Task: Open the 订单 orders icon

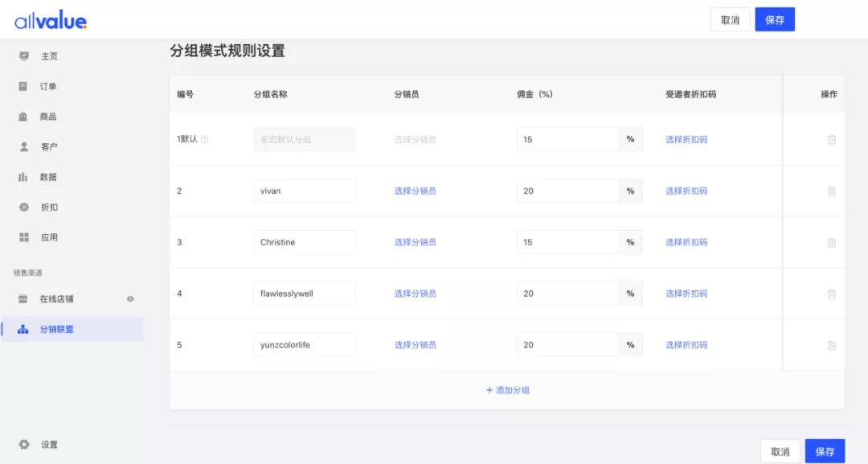Action: coord(23,86)
